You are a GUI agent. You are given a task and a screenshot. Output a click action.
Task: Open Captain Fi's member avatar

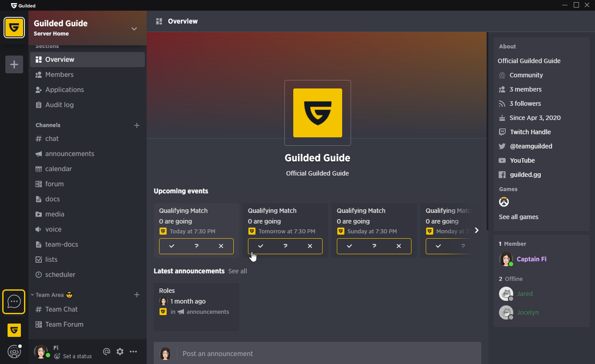coord(506,259)
